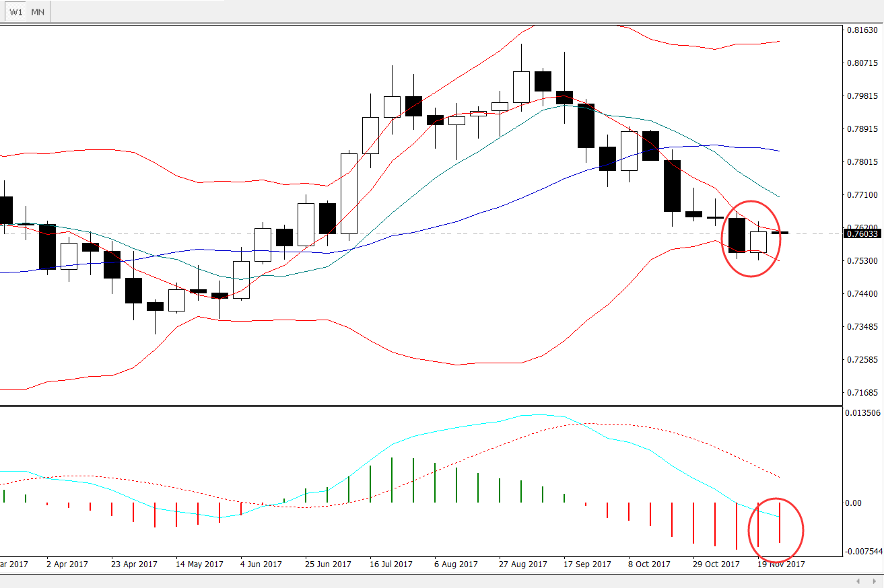
Task: Click the 0.74400 price axis label
Action: coord(864,294)
